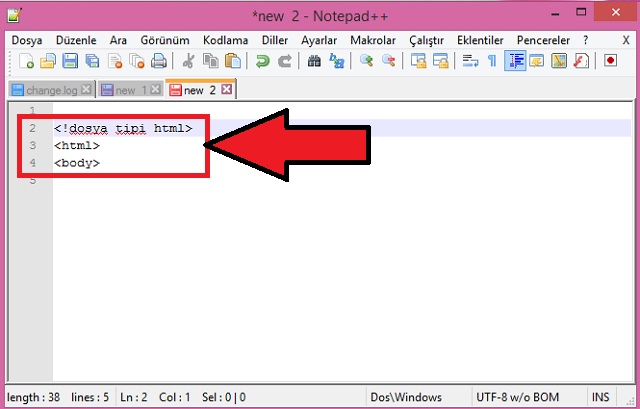Open the Düzenle menu
The width and height of the screenshot is (640, 409).
(x=76, y=40)
